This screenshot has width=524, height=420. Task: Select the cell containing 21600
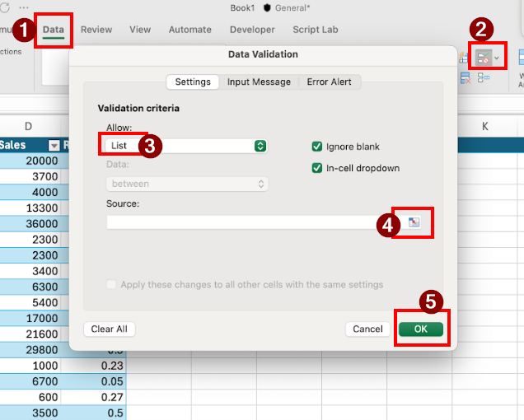coord(30,334)
